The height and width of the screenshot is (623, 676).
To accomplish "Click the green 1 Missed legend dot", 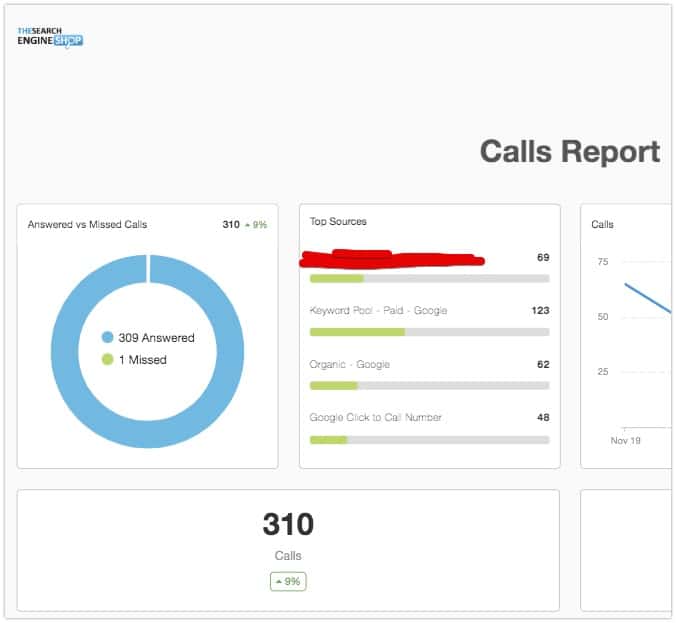I will [x=107, y=359].
